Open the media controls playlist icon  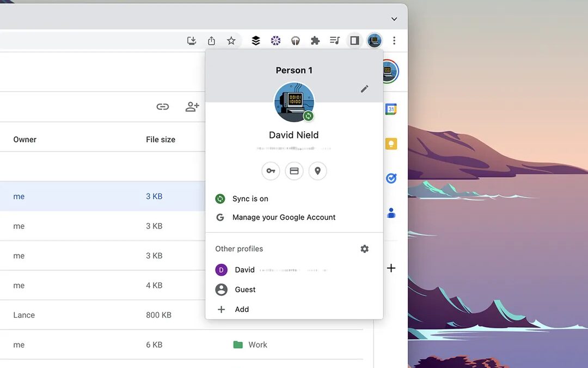click(x=335, y=40)
